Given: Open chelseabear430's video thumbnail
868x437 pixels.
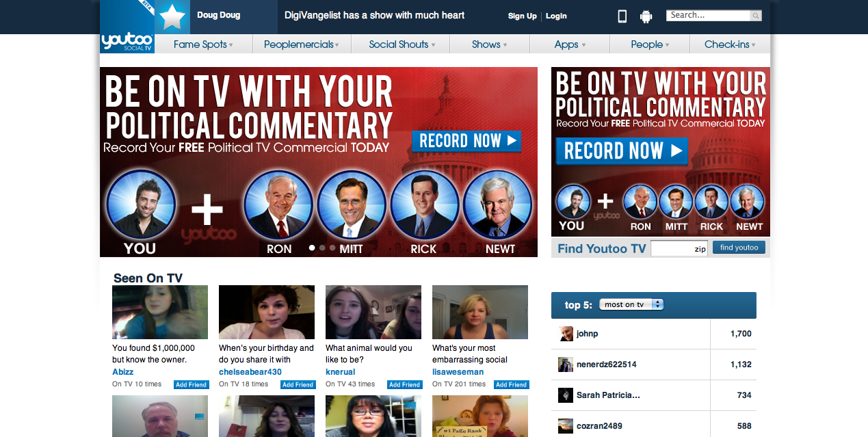Looking at the screenshot, I should (267, 313).
